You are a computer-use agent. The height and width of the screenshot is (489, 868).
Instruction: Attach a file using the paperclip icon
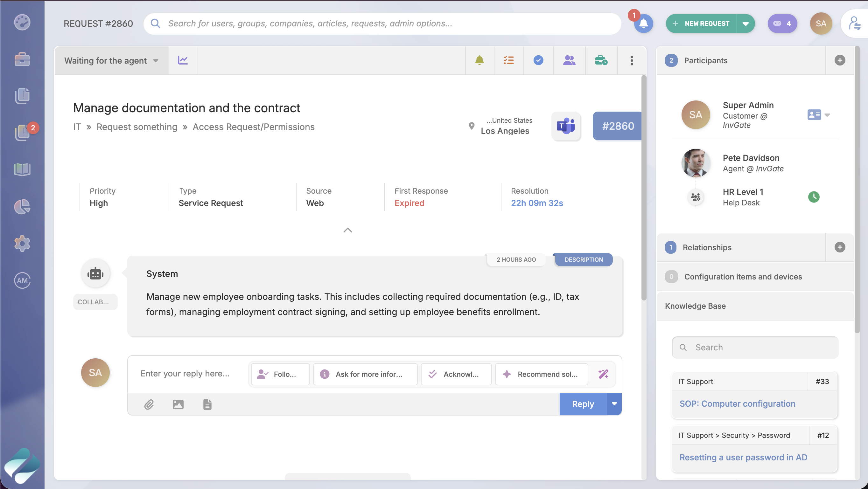[150, 404]
